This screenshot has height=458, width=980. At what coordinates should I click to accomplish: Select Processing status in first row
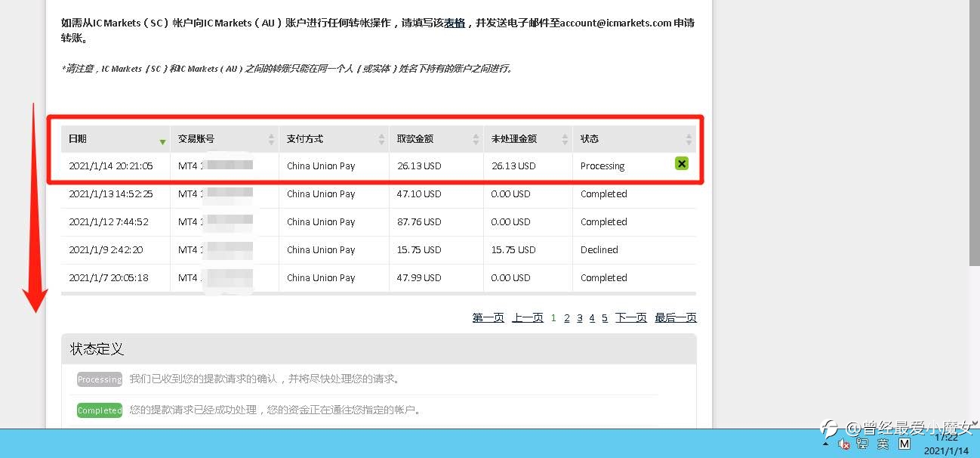click(x=602, y=166)
